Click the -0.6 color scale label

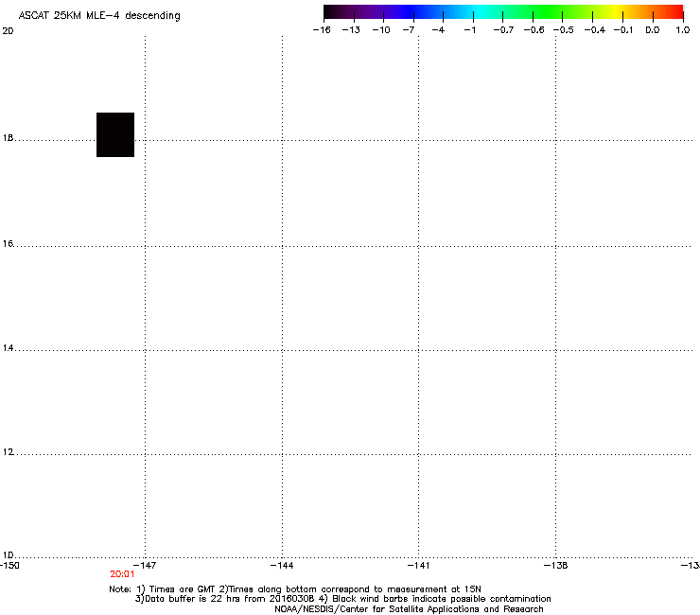tap(534, 30)
